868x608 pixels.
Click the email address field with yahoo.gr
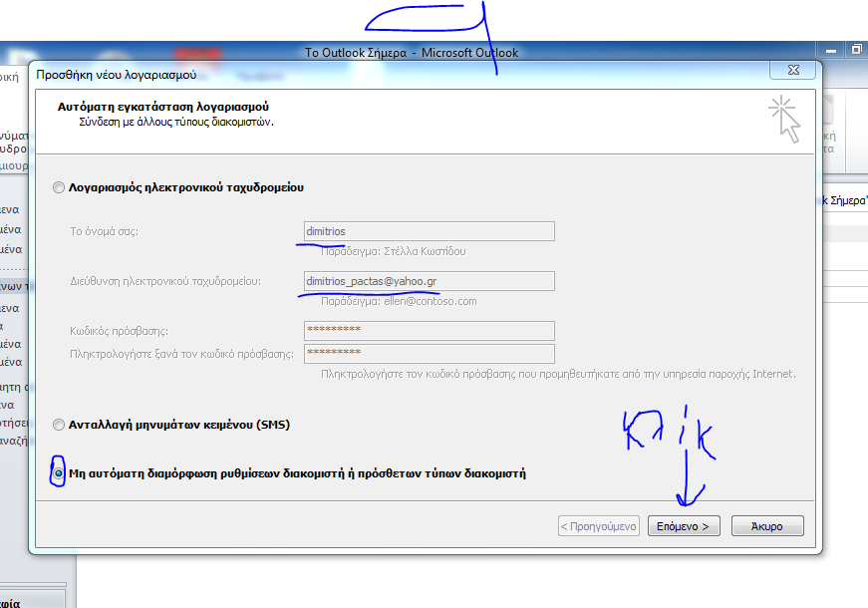(x=430, y=281)
